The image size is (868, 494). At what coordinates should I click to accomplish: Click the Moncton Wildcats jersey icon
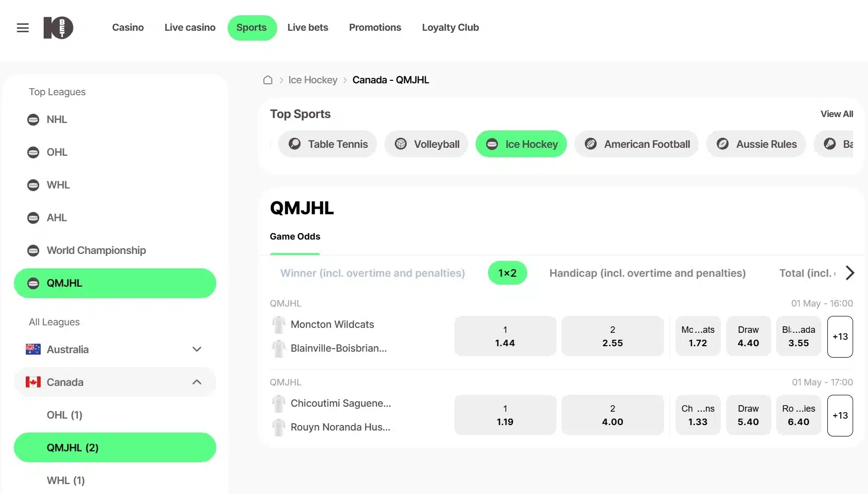[279, 324]
